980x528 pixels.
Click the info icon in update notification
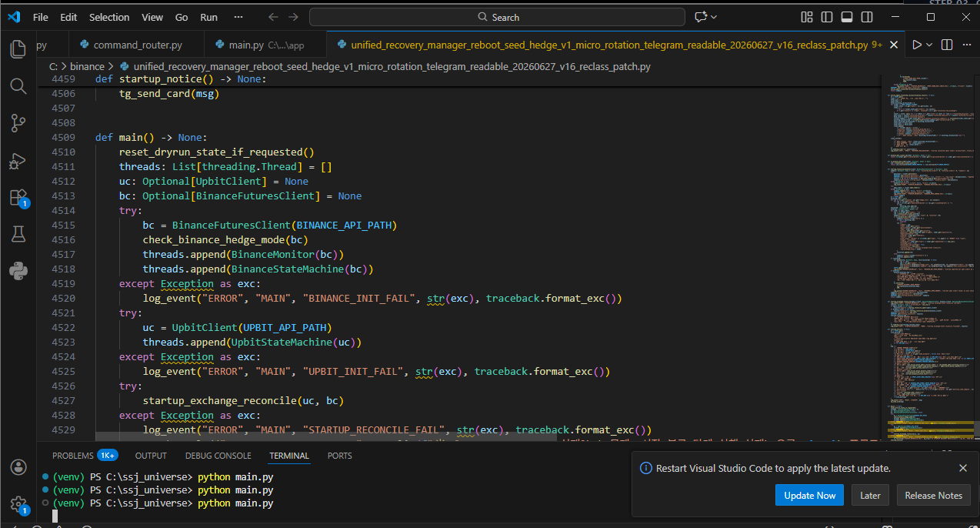[x=646, y=468]
